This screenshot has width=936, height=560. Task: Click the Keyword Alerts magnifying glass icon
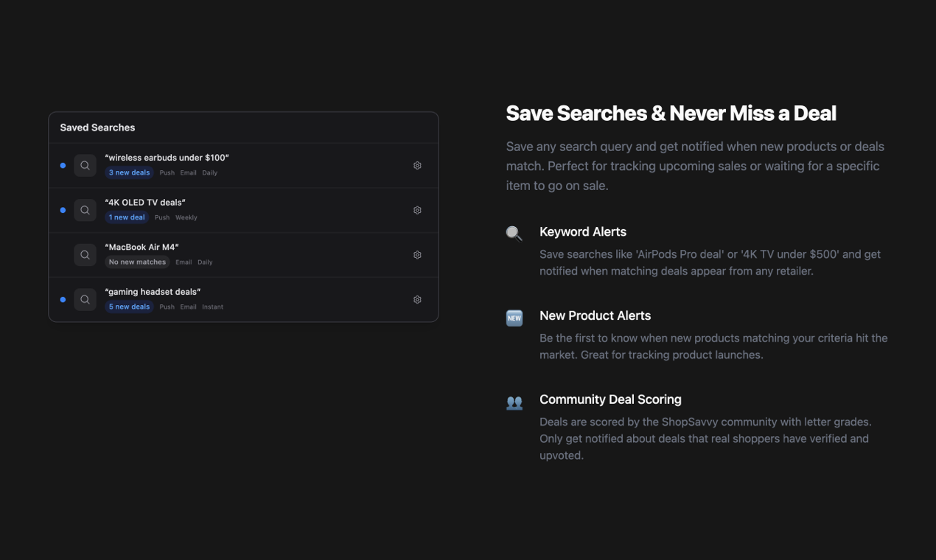tap(514, 234)
